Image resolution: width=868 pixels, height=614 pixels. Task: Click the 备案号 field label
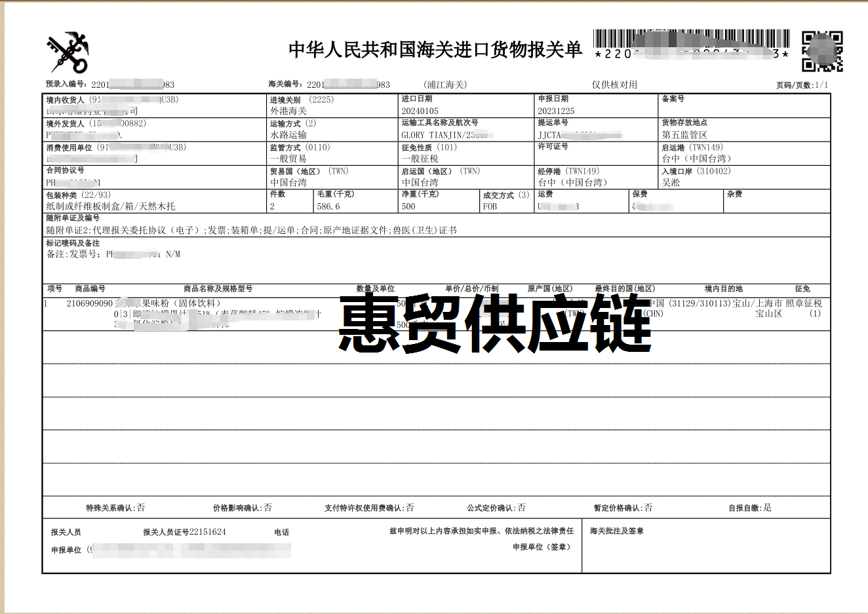point(673,99)
